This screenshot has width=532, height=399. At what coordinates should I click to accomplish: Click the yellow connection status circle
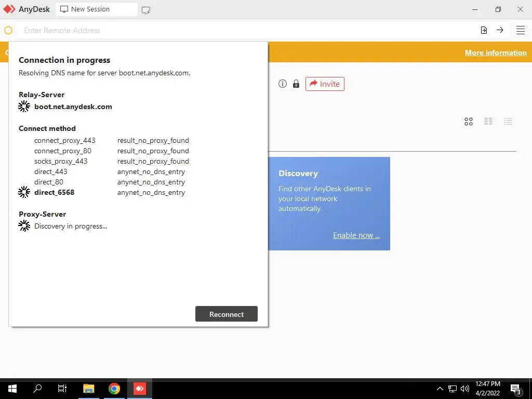[x=8, y=30]
